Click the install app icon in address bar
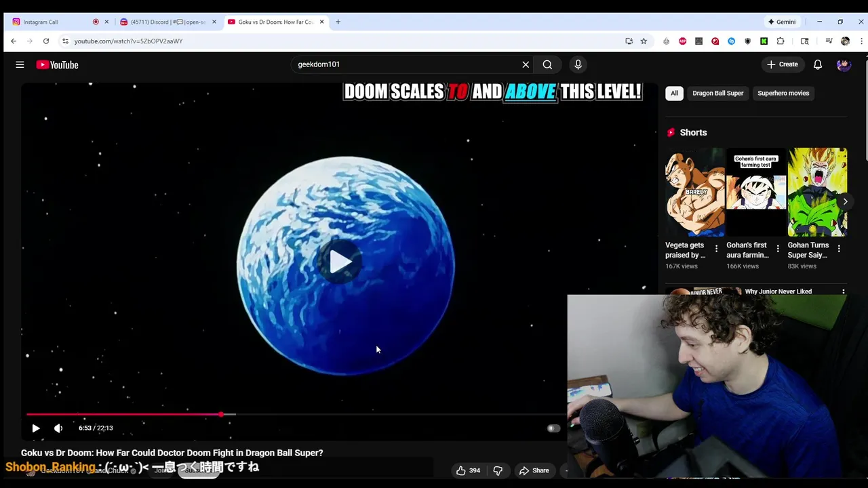The height and width of the screenshot is (488, 868). tap(629, 41)
